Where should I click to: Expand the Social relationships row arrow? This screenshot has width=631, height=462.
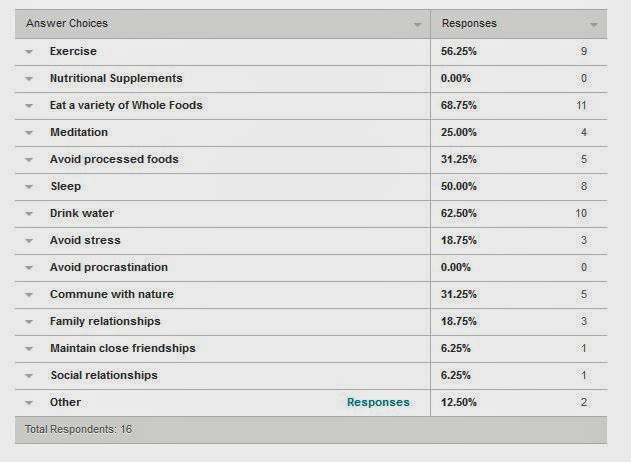tap(29, 376)
